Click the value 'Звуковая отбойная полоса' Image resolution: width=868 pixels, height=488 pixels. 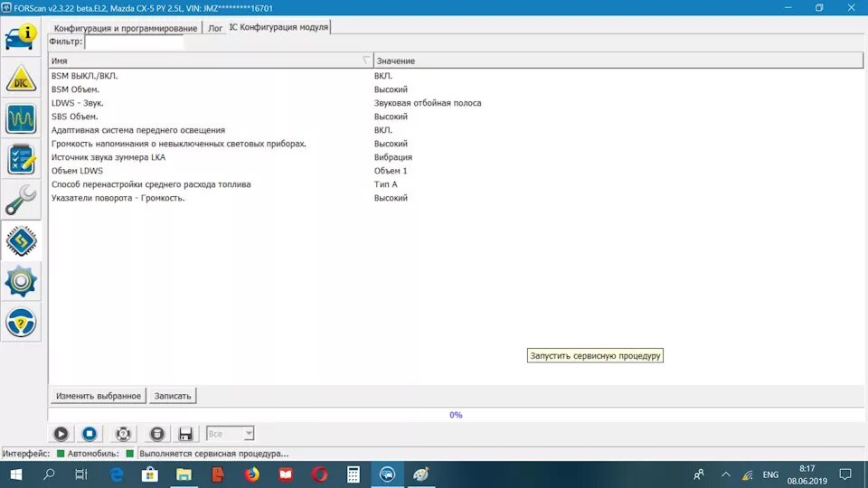click(428, 103)
